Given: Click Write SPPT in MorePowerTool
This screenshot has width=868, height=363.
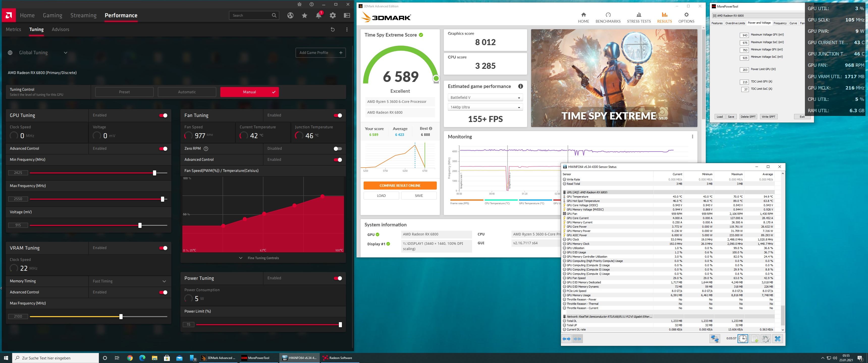Looking at the screenshot, I should tap(768, 117).
